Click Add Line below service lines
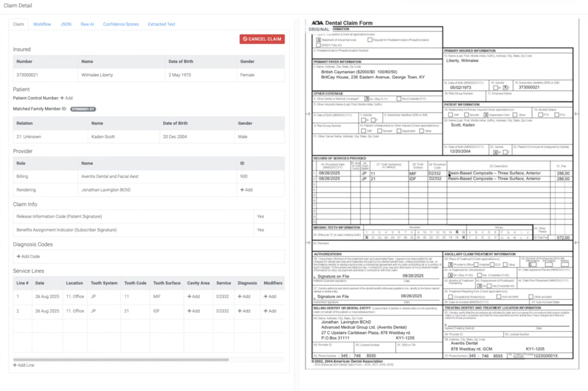This screenshot has width=588, height=391. 24,365
